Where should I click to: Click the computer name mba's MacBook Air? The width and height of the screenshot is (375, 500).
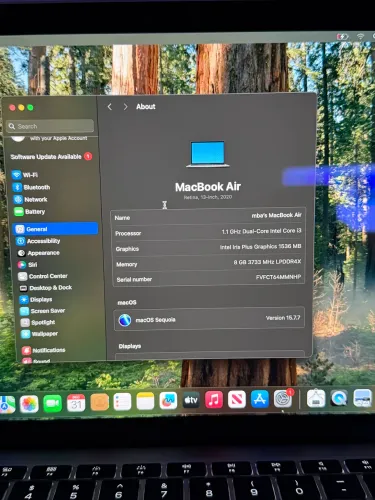(x=276, y=215)
